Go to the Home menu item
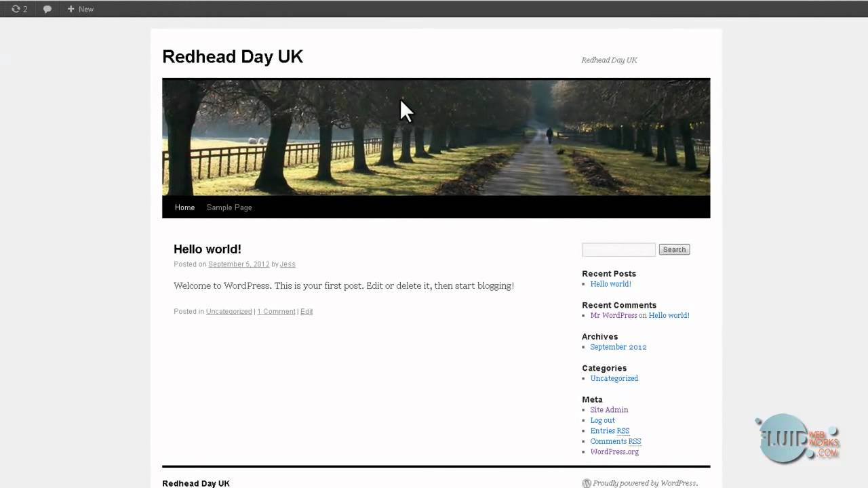 (184, 207)
